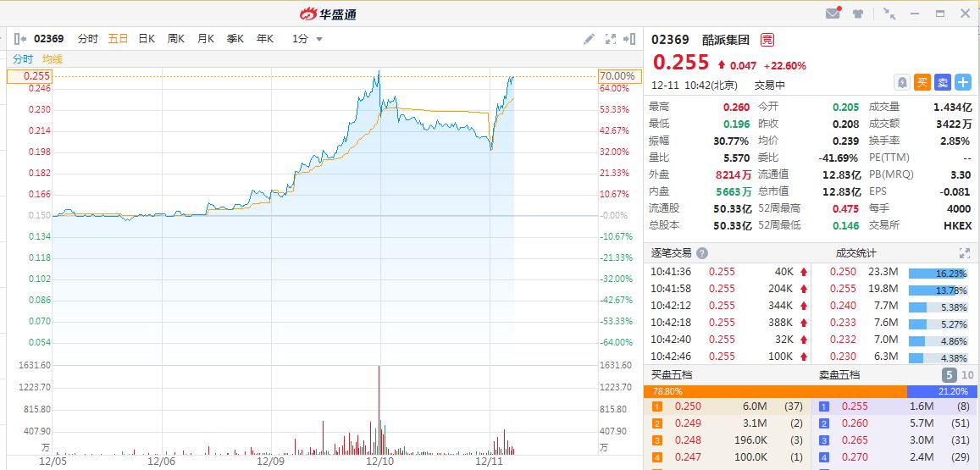Open the mail inbox envelope icon

pyautogui.click(x=833, y=14)
